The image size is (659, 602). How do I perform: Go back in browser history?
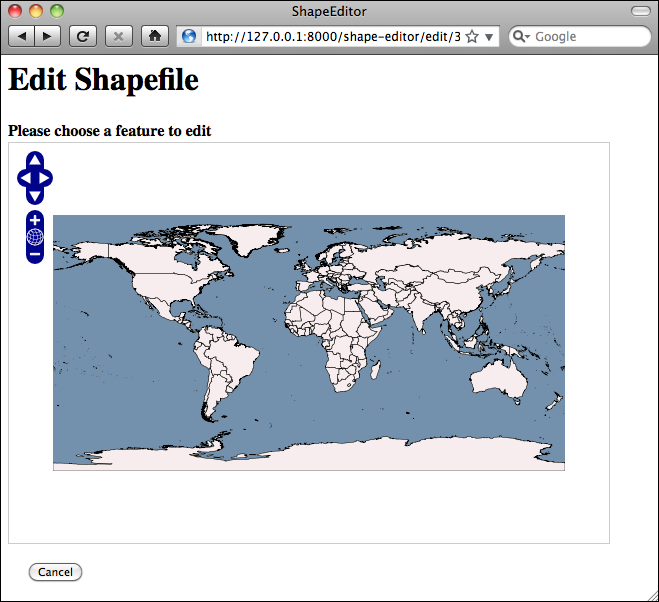(x=21, y=37)
